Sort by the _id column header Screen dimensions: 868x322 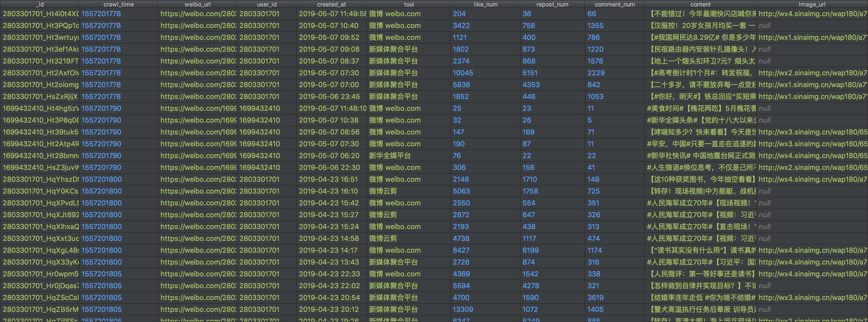39,4
